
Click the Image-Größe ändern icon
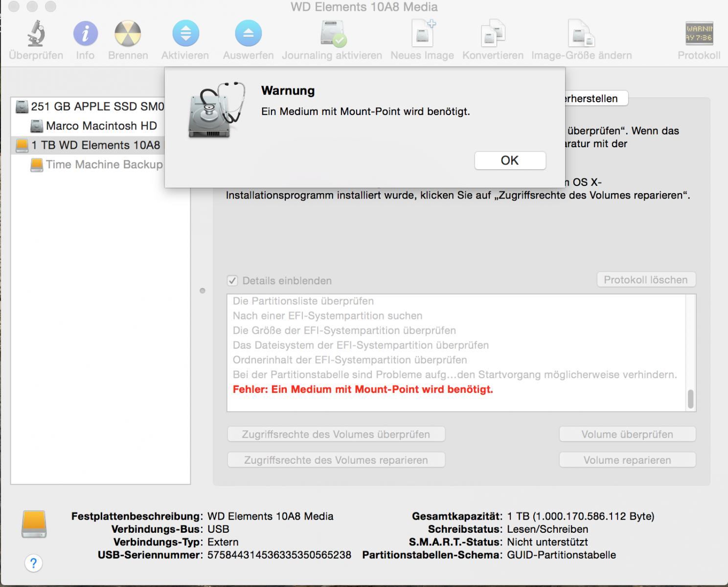(581, 33)
